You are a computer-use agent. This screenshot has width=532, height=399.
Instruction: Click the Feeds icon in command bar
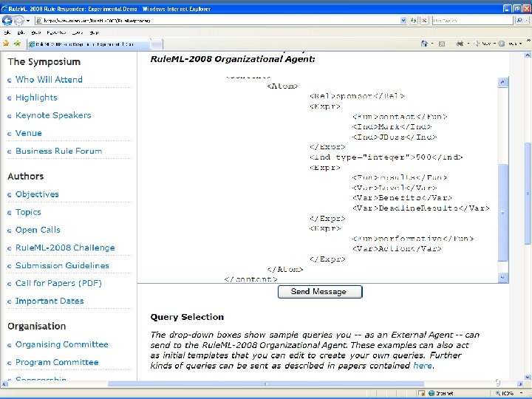coord(442,44)
